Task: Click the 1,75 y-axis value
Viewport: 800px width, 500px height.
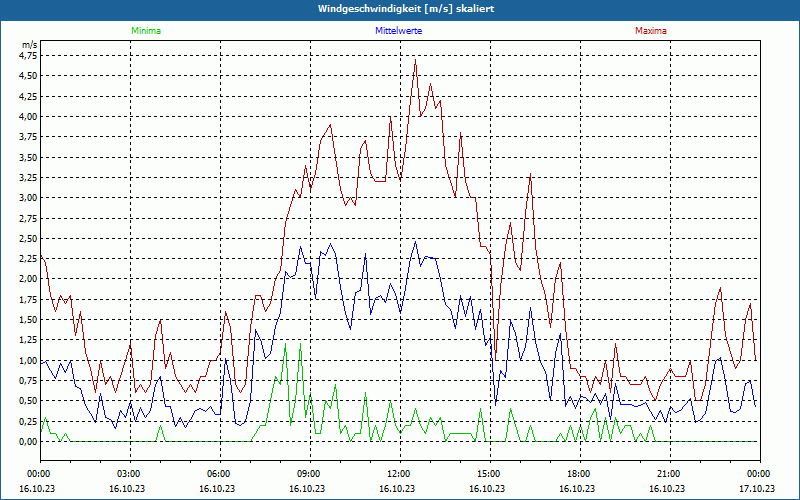Action: pos(28,299)
